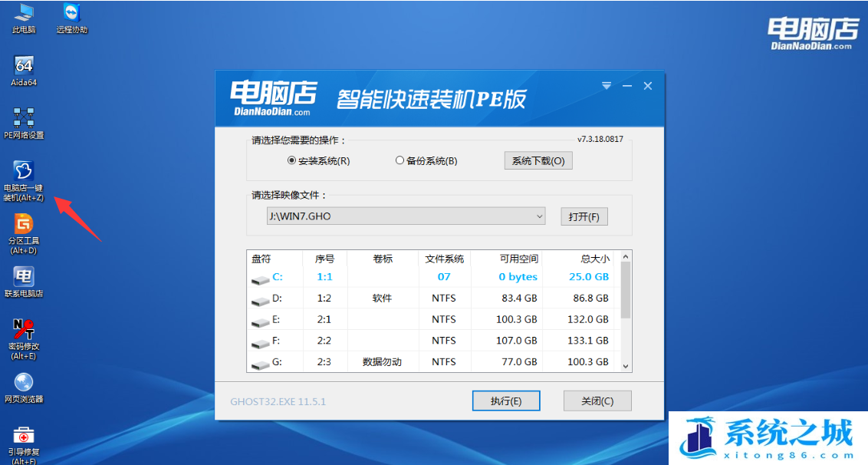
Task: Click the 数据勿动 volume label cell
Action: (382, 362)
